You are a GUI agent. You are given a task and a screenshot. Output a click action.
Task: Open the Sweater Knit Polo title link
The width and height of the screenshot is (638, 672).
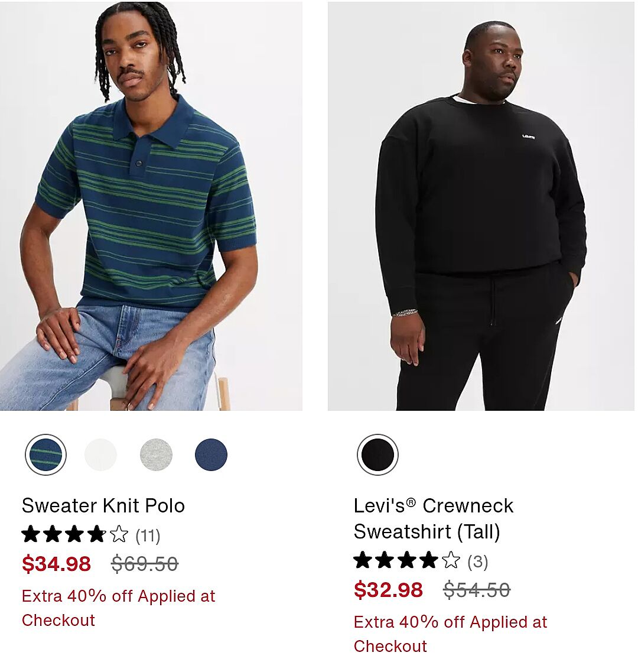point(103,506)
